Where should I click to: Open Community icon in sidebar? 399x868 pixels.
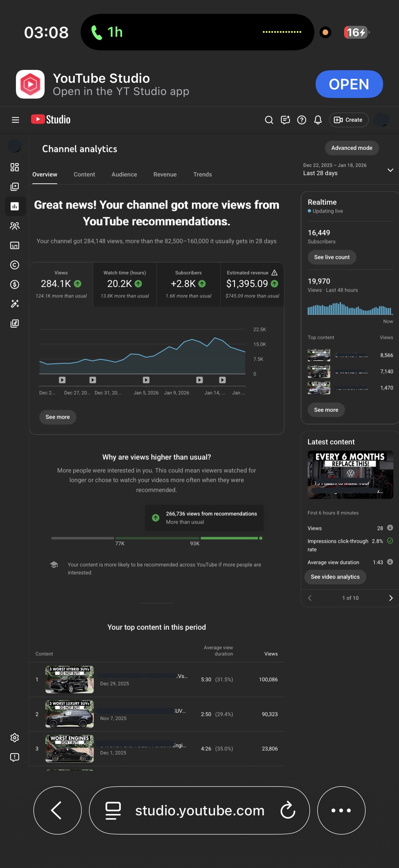click(15, 226)
